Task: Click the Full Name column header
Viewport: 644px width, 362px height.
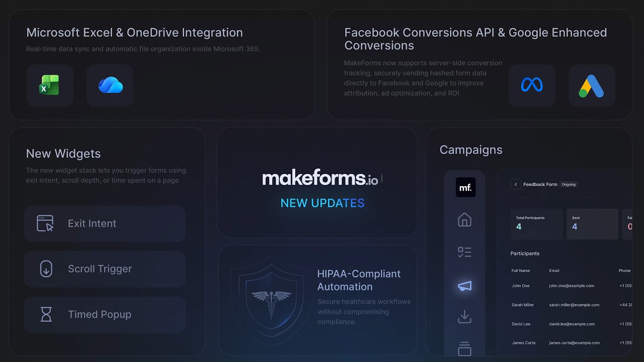Action: click(521, 270)
